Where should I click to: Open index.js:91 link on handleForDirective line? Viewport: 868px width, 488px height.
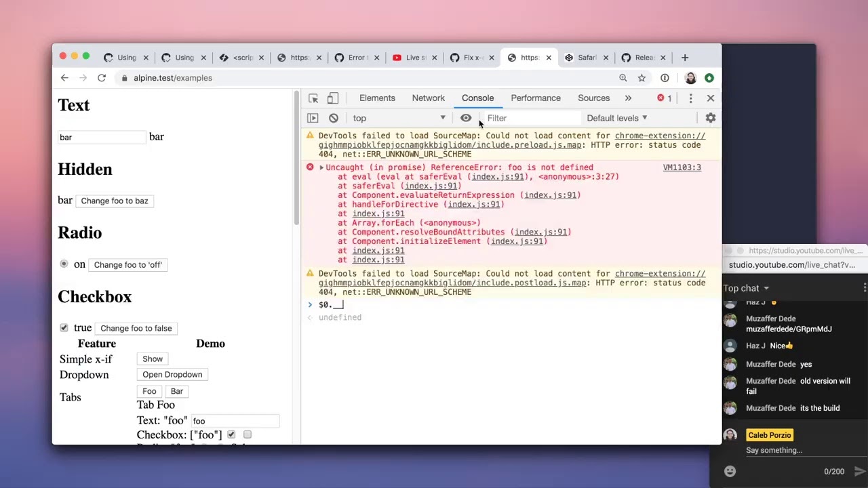click(x=473, y=204)
